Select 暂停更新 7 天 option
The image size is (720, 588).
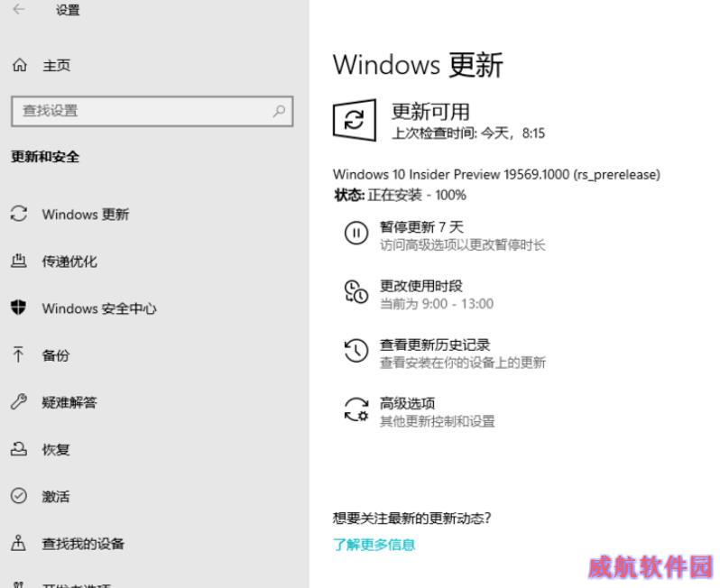[421, 226]
